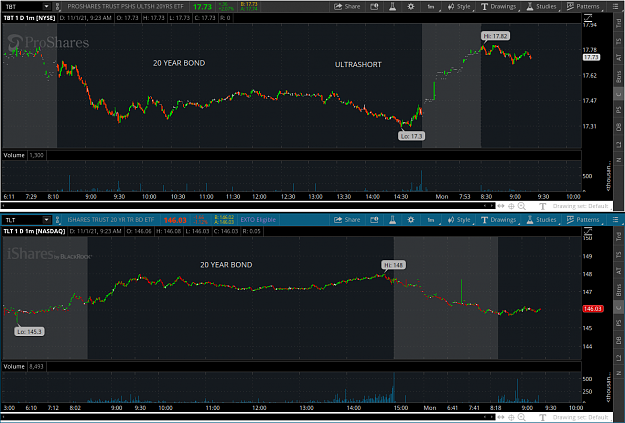
Task: Click price axis scale icon on TBT chart
Action: click(x=588, y=18)
